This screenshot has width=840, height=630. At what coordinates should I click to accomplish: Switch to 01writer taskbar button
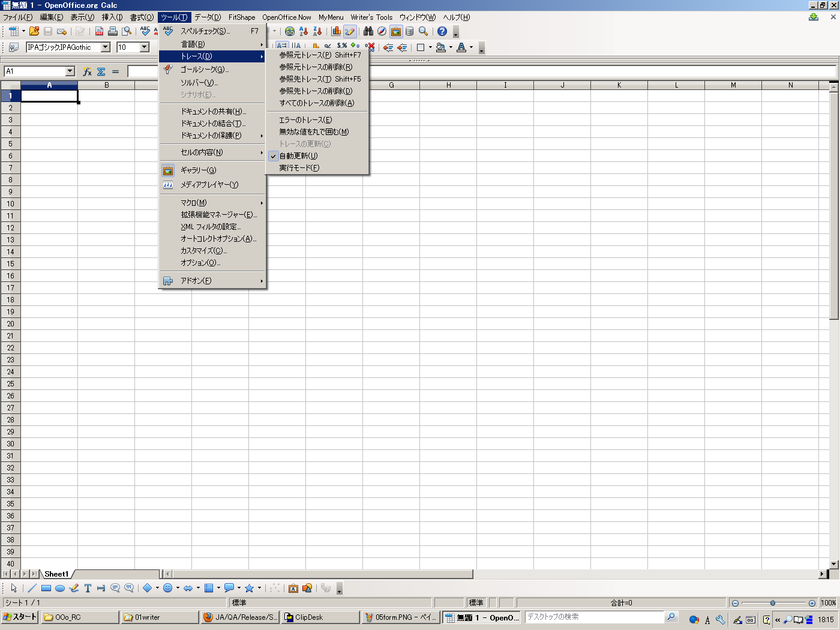pyautogui.click(x=160, y=617)
